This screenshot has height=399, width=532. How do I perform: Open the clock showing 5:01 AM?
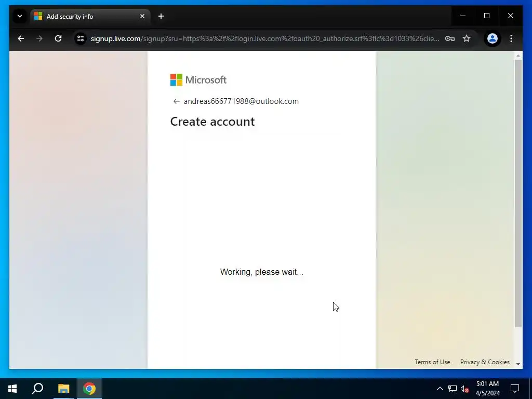[487, 389]
